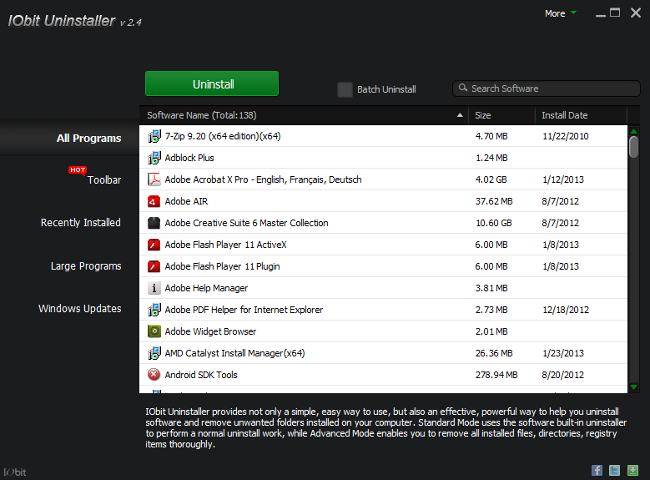
Task: Click the scrollbar down arrow
Action: coord(633,387)
